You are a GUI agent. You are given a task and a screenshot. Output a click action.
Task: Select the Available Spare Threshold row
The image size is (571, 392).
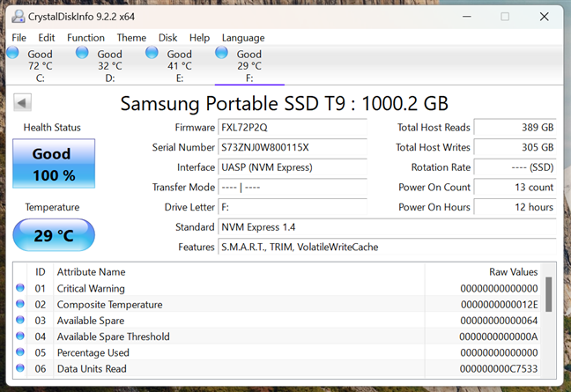pos(278,337)
